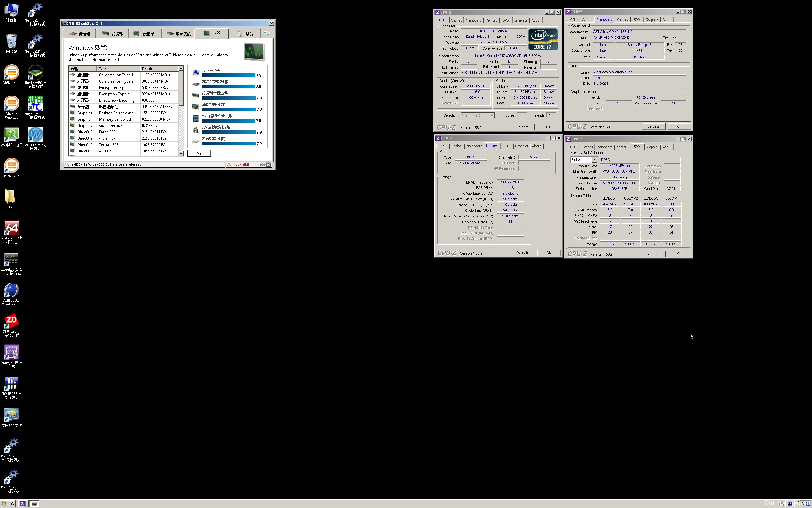Select the Compression Type 1 row
The width and height of the screenshot is (812, 508).
point(123,75)
